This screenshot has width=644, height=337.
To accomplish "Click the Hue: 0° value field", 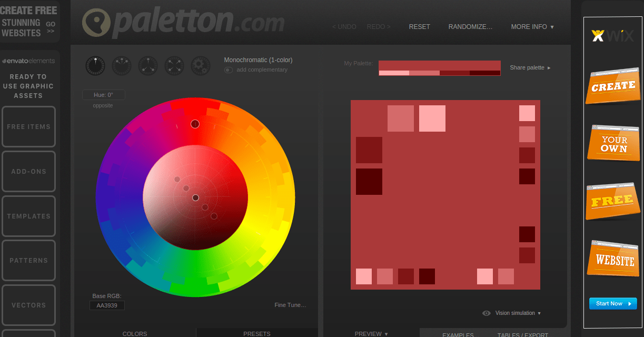I will (x=103, y=95).
